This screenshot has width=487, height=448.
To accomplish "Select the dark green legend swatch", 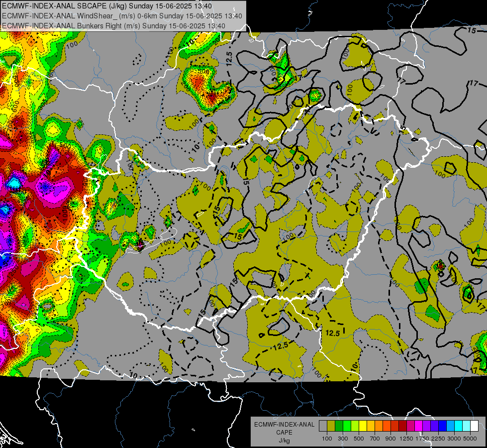I will pos(339,426).
